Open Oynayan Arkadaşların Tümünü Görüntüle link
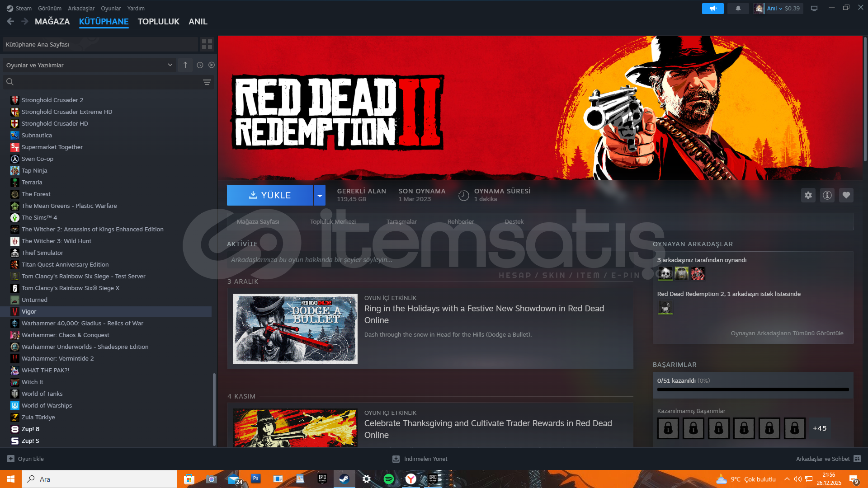 (787, 333)
